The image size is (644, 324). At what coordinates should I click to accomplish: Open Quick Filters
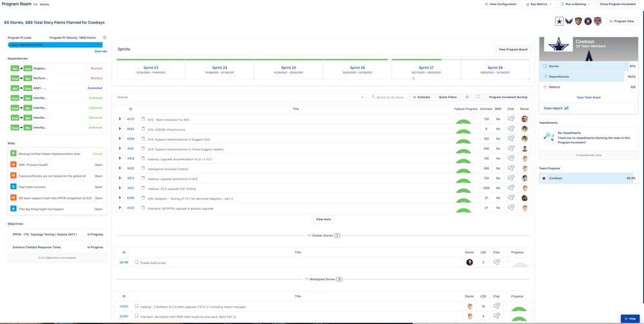(x=447, y=97)
